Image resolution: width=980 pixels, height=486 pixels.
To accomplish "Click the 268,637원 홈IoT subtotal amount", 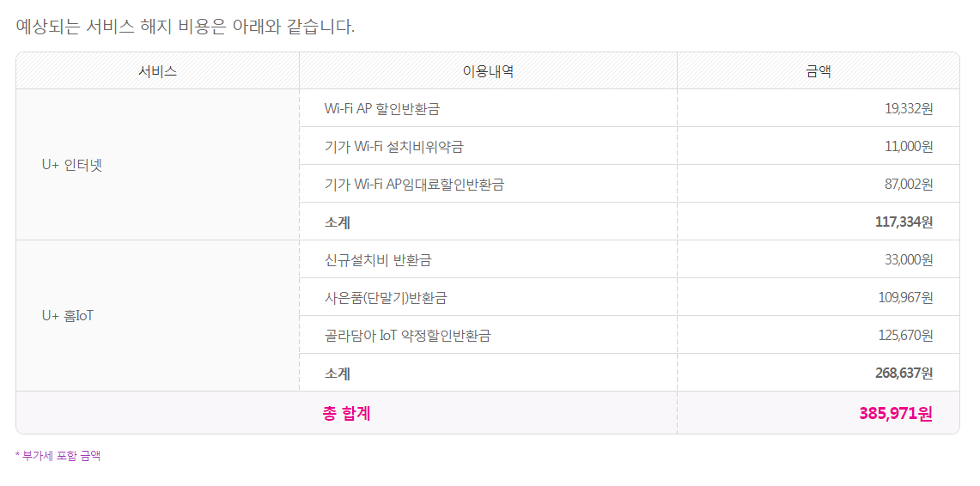I will pyautogui.click(x=904, y=373).
